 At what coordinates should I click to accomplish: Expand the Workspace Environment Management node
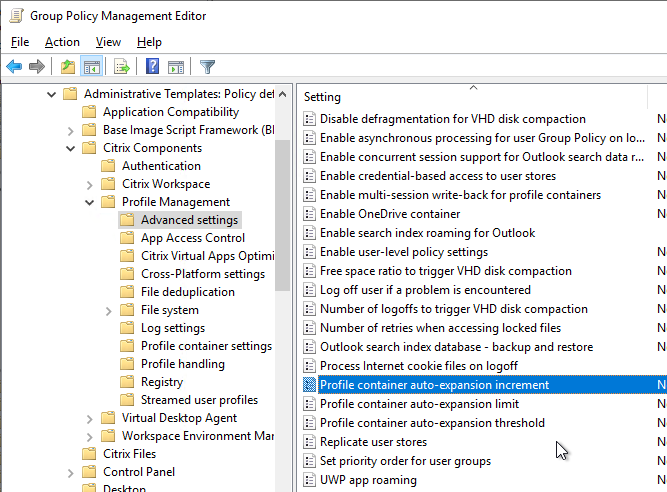coord(90,436)
